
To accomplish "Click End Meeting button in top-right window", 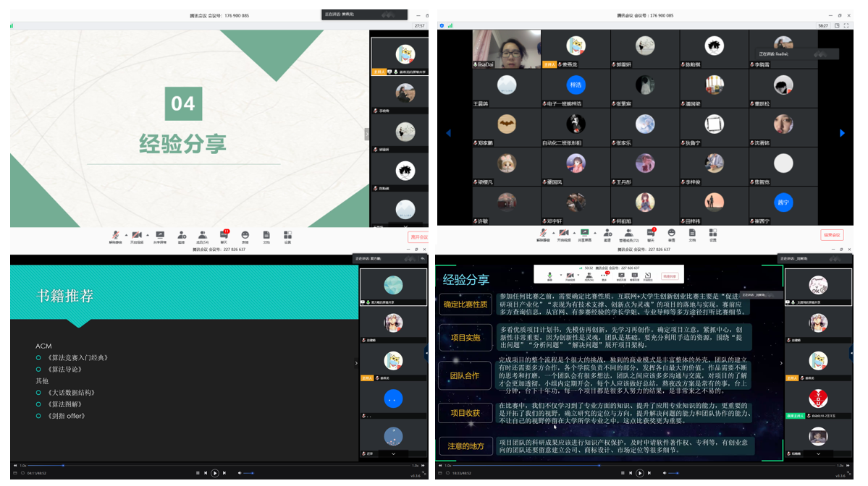I will (833, 235).
